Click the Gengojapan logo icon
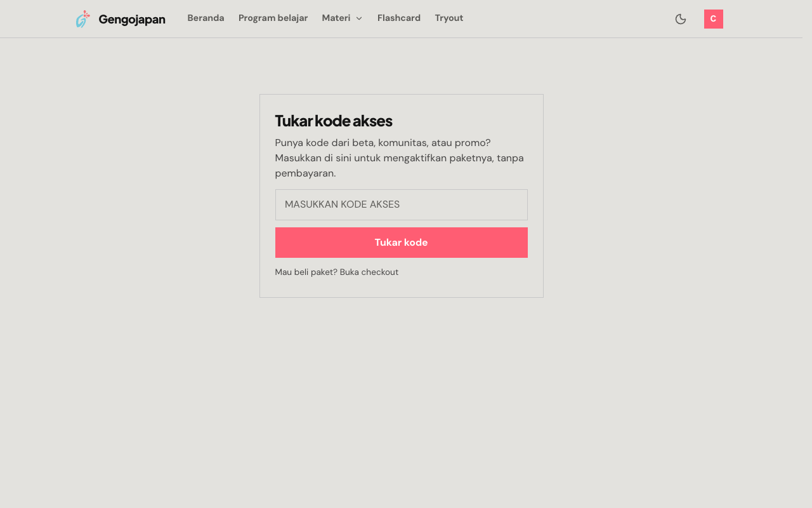The width and height of the screenshot is (812, 508). 82,19
